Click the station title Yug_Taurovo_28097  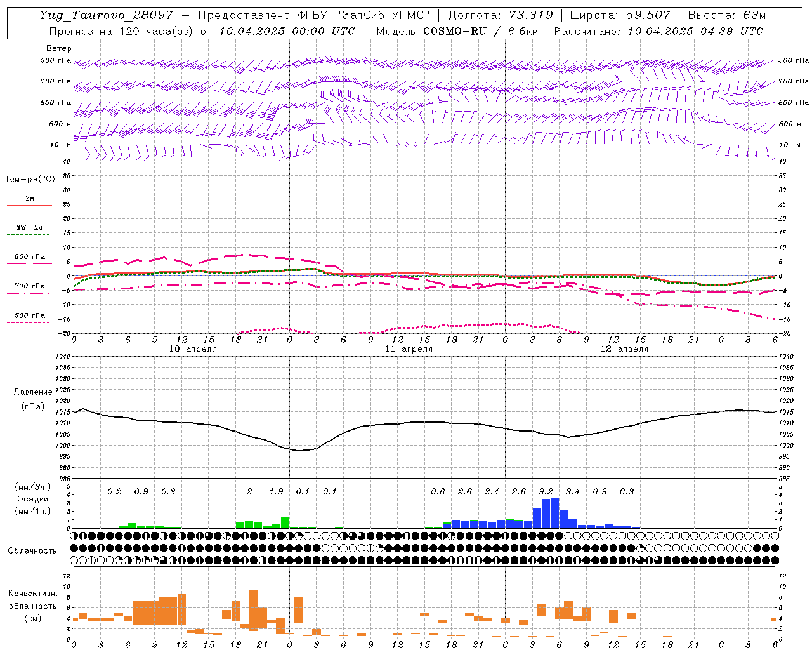click(107, 15)
